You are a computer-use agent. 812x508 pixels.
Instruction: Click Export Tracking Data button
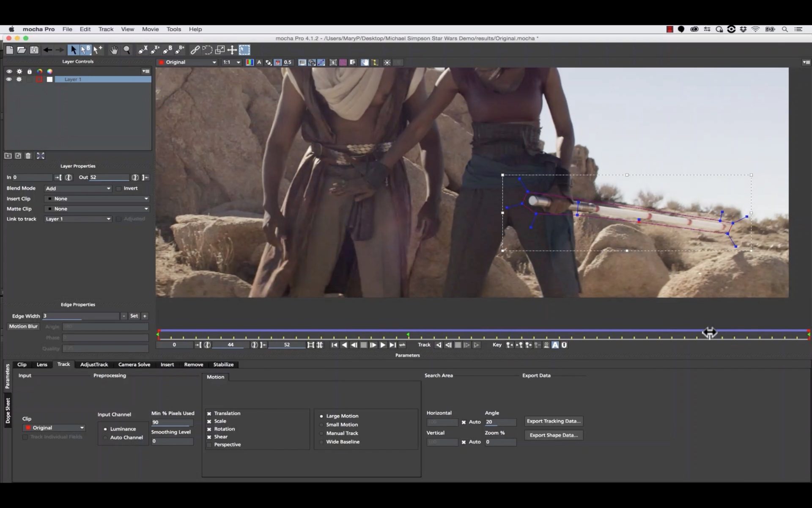pyautogui.click(x=554, y=421)
